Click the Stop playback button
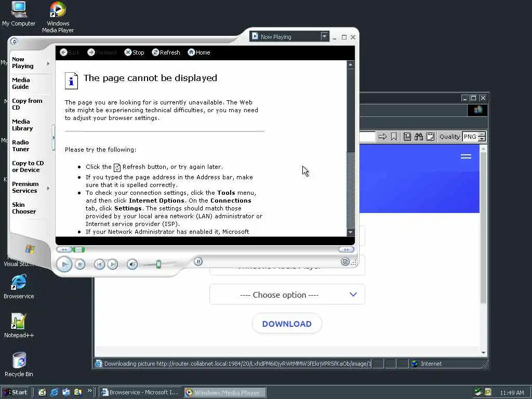 80,264
